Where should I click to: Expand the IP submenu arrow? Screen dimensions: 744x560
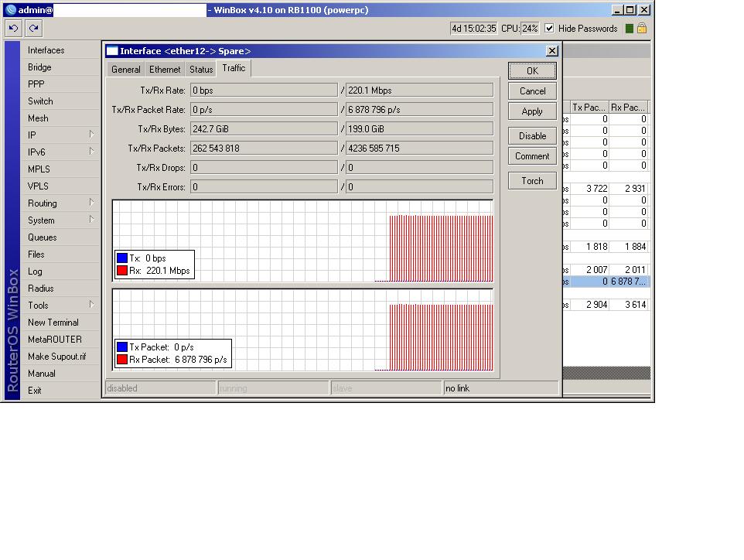click(x=91, y=135)
